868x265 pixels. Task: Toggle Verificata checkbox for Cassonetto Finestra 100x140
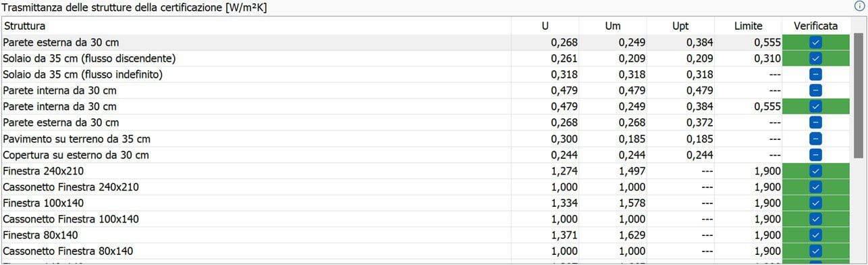[815, 219]
